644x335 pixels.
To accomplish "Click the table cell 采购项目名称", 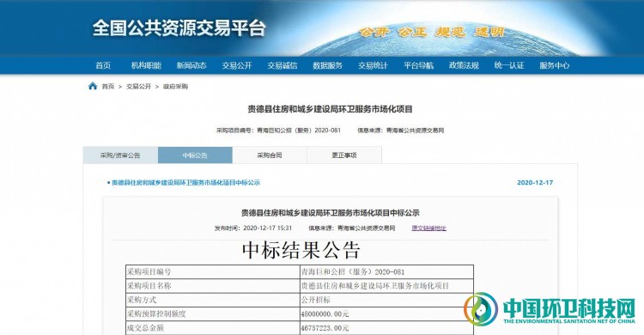I will coord(213,286).
